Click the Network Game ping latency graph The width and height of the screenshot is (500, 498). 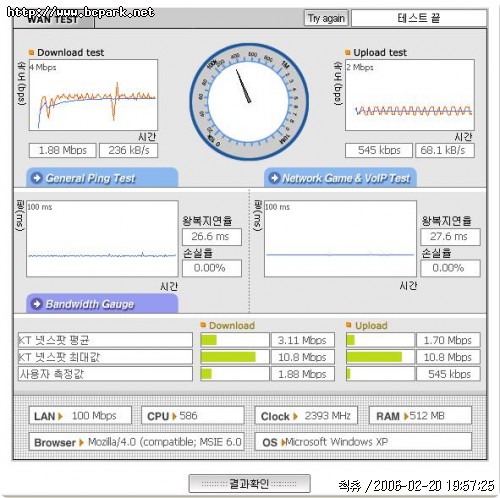340,238
